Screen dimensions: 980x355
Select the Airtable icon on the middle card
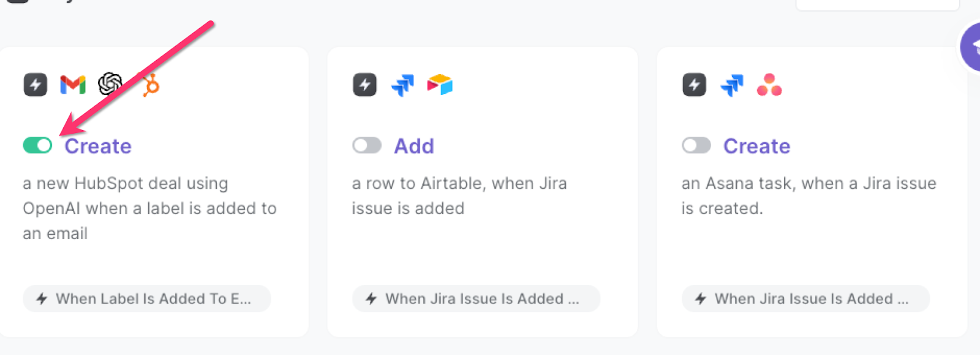[x=439, y=85]
